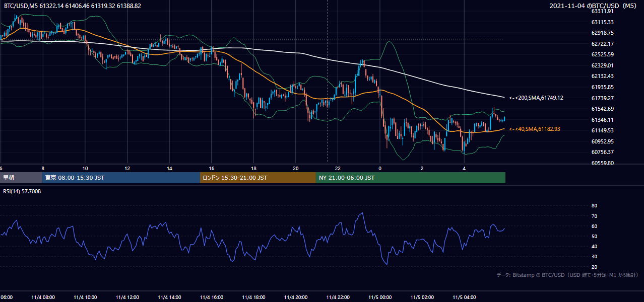This screenshot has width=644, height=302.
Task: Click price axis value 60952.95
Action: click(602, 141)
